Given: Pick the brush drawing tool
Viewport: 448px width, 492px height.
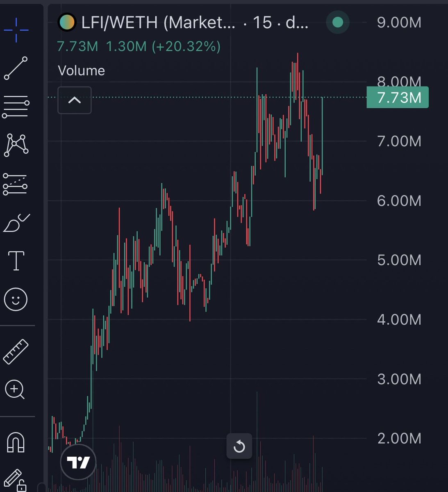Looking at the screenshot, I should pos(16,223).
